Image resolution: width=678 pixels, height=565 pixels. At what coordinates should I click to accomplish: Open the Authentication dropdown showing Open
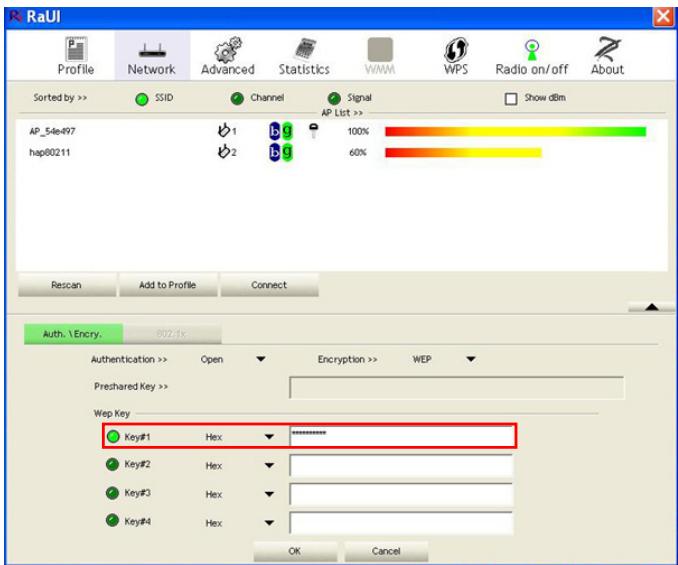click(x=261, y=359)
